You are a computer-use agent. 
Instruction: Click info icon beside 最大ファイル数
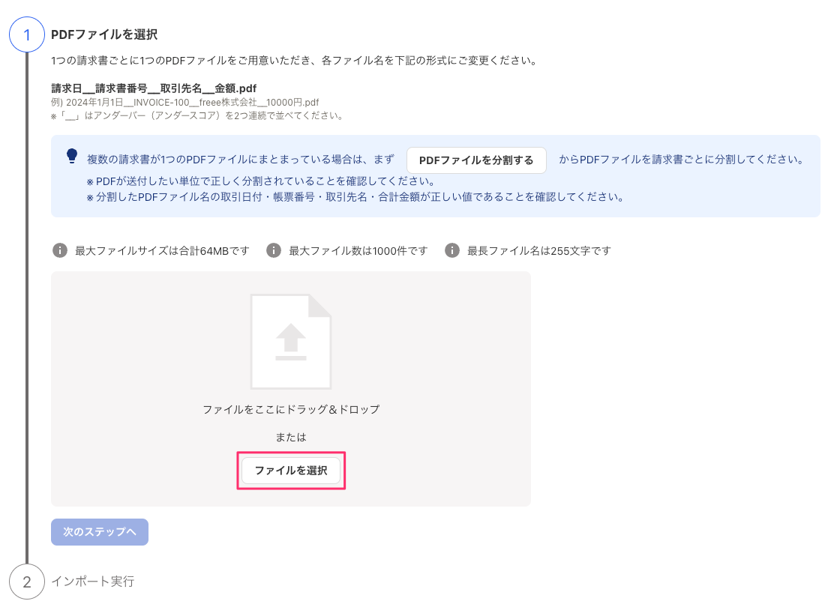click(x=274, y=250)
